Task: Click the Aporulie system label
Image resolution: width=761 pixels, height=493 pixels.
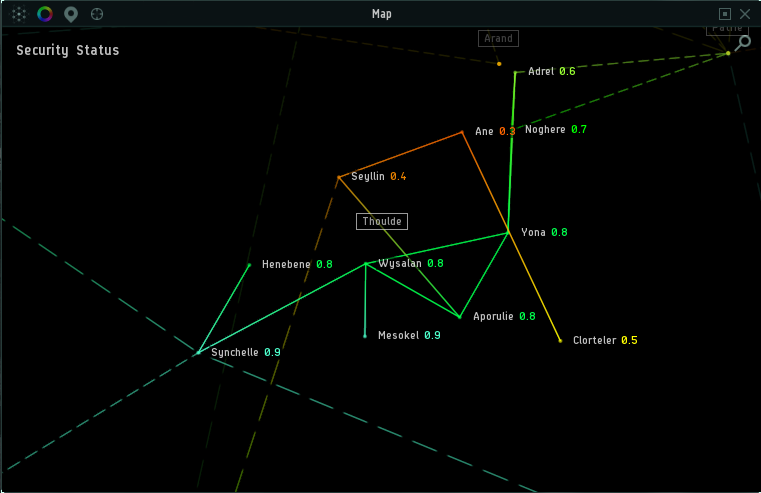Action: tap(493, 316)
